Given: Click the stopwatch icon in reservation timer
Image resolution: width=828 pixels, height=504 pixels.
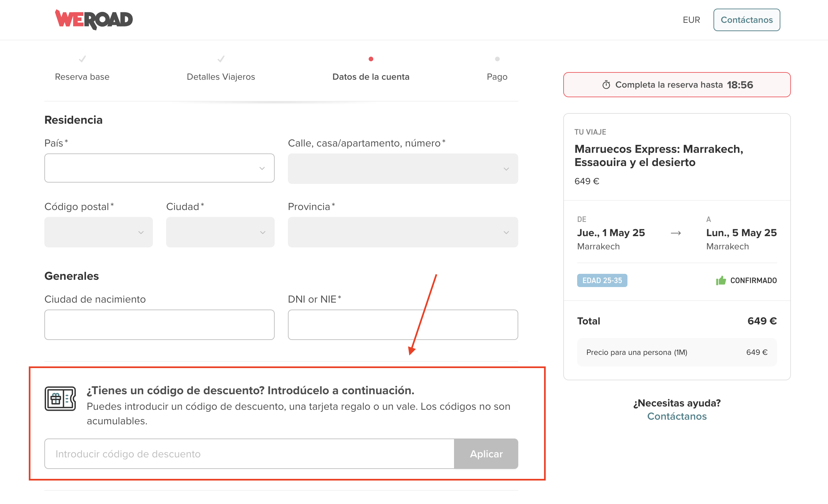Looking at the screenshot, I should (x=606, y=85).
